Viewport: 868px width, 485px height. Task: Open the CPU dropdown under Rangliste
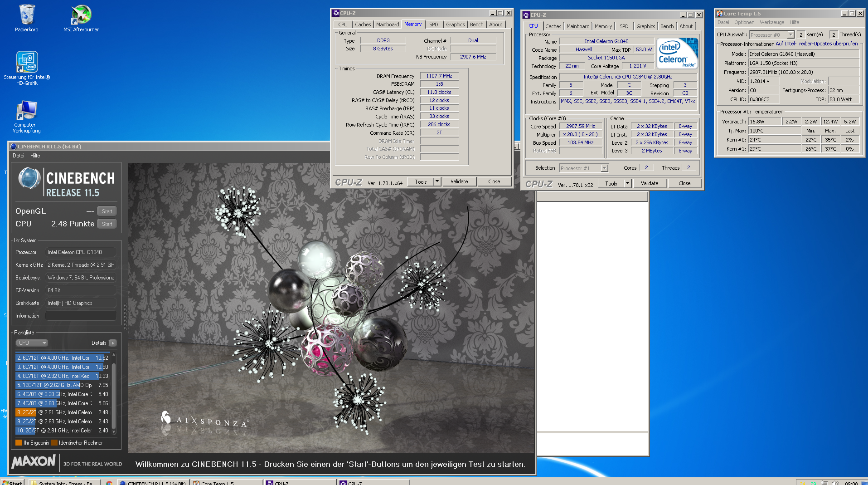32,343
